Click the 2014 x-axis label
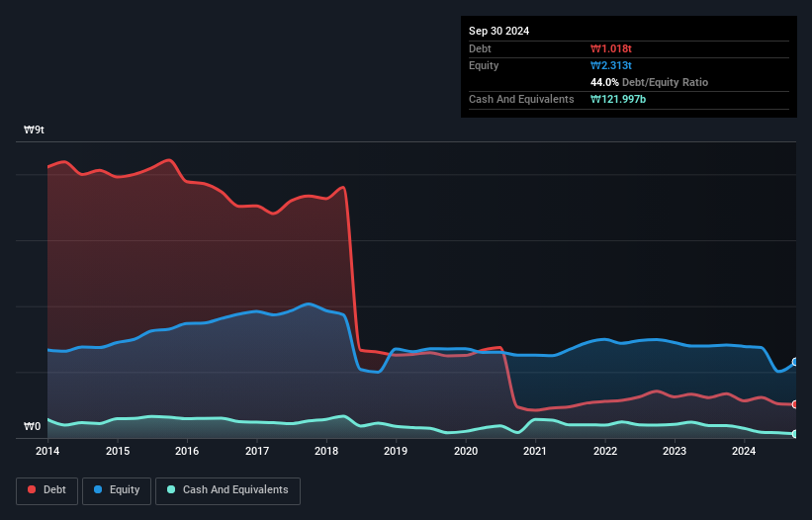The image size is (812, 520). (x=47, y=451)
